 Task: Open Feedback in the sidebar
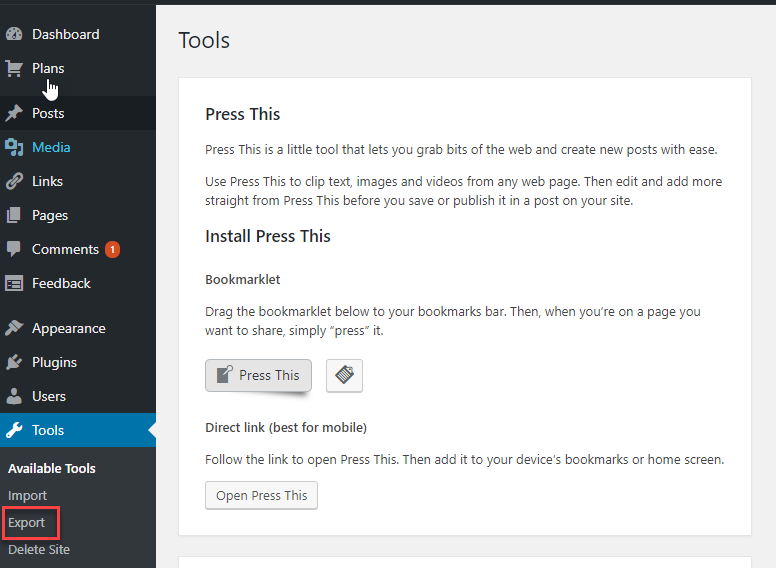click(78, 284)
